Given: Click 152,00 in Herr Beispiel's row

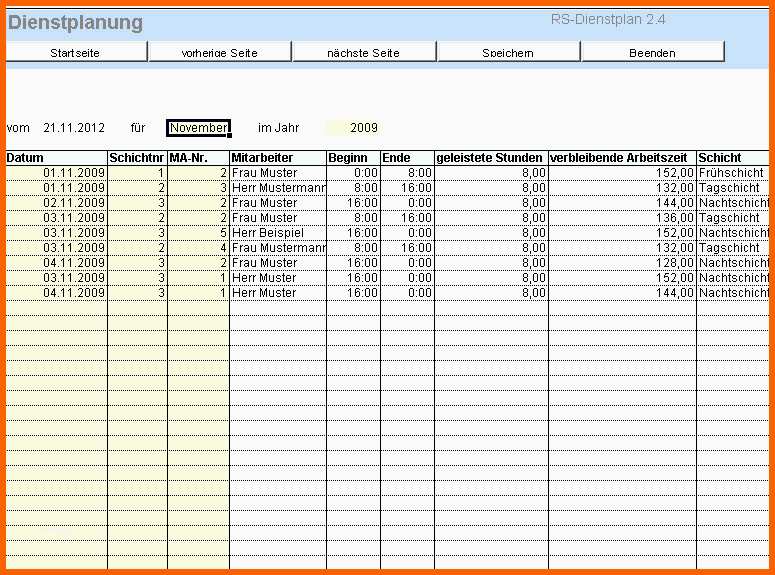Looking at the screenshot, I should click(622, 233).
